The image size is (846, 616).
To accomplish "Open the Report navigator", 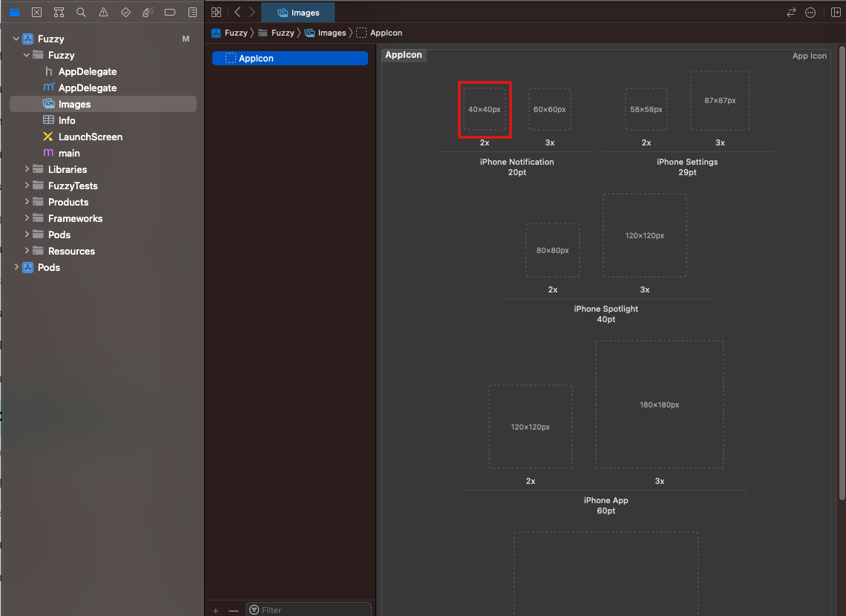I will point(192,13).
